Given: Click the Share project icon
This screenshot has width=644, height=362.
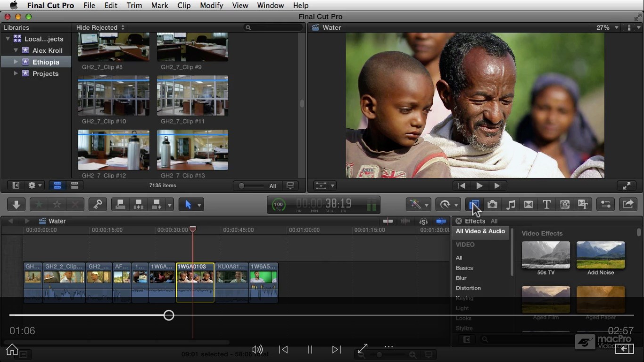Looking at the screenshot, I should 628,205.
